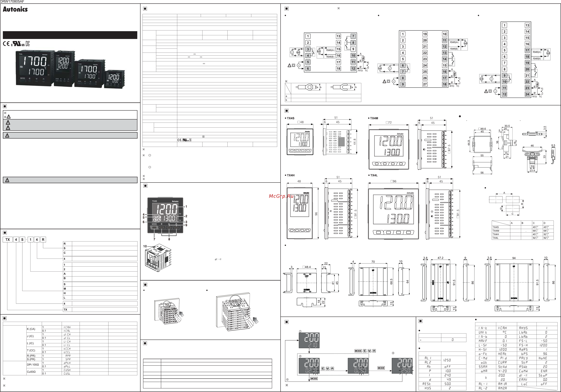This screenshot has width=561, height=392.
Task: Click the 'K (CA)' input type cell
Action: coord(34,329)
